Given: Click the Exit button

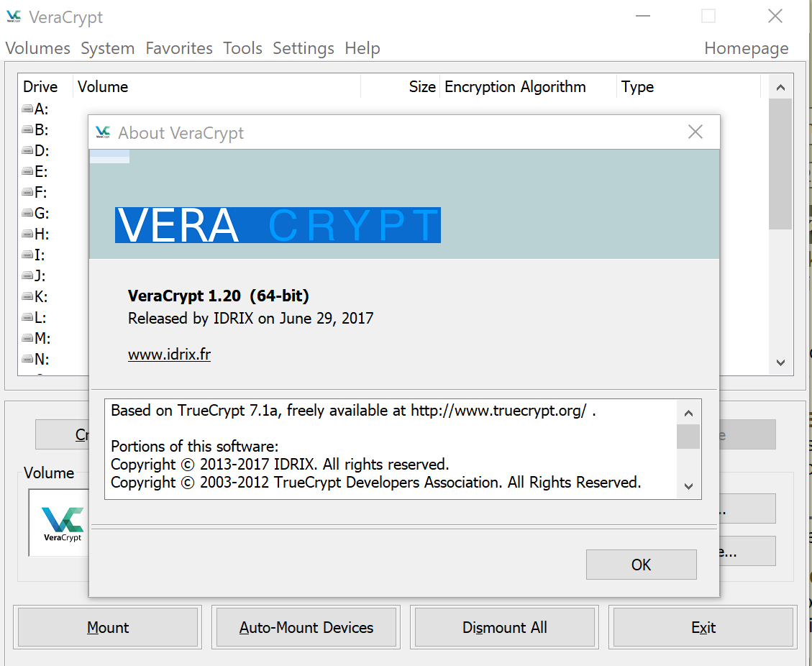Looking at the screenshot, I should (x=703, y=627).
